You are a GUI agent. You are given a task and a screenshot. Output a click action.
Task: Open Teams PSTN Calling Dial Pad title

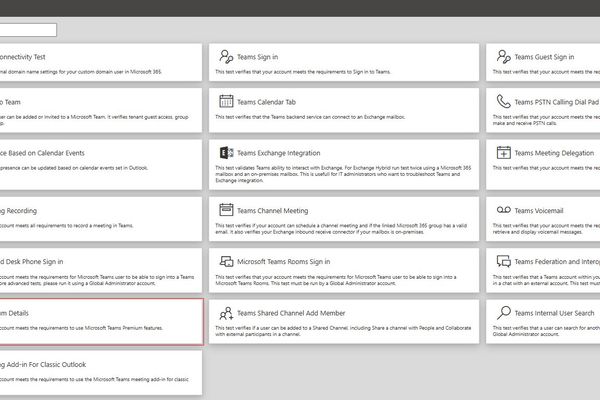pyautogui.click(x=556, y=102)
